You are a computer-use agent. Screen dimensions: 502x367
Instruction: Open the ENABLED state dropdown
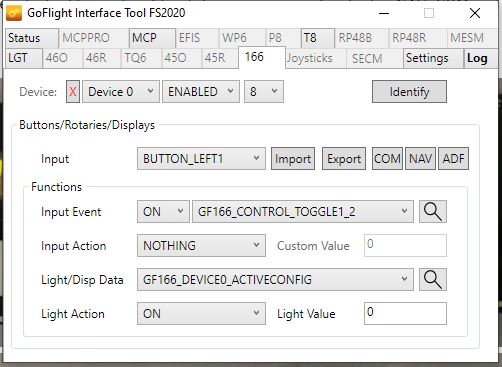[x=201, y=91]
